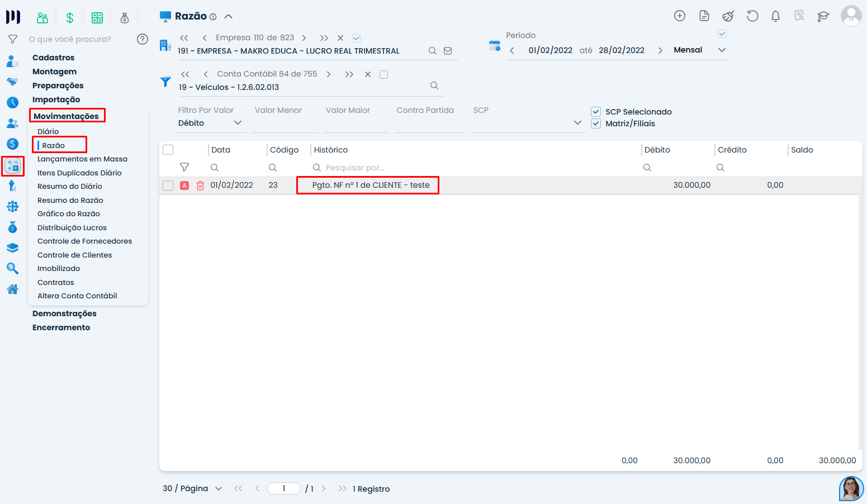Tick the select-all checkbox in table header
Viewport: 867px width, 504px height.
pyautogui.click(x=168, y=150)
